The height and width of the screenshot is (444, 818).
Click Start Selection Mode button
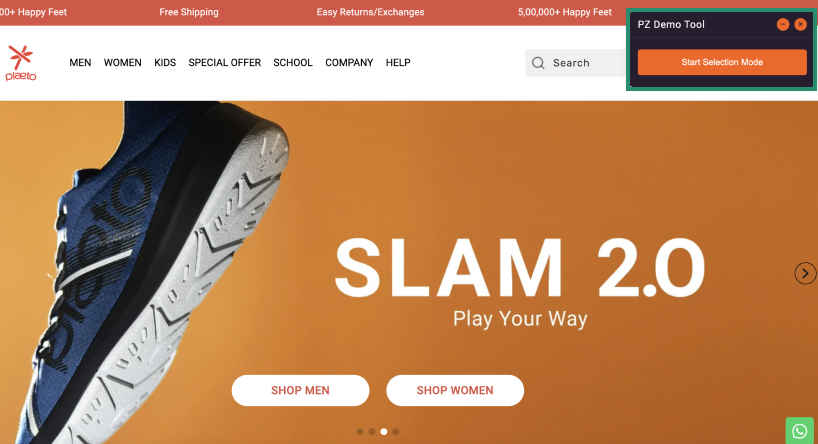(722, 62)
